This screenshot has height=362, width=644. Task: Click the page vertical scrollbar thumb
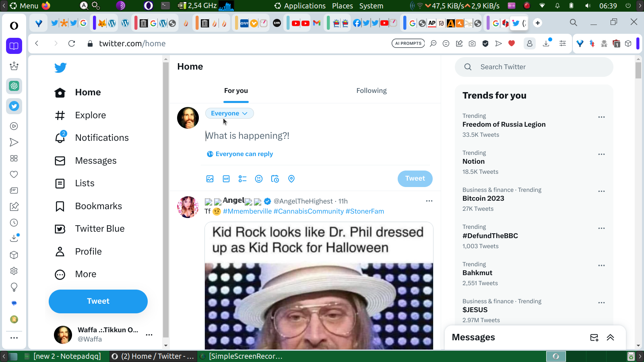point(638,70)
